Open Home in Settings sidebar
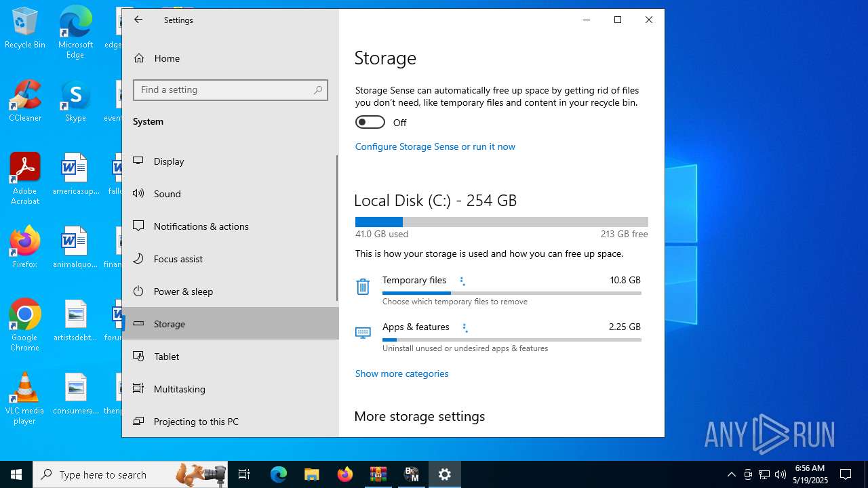This screenshot has height=488, width=868. coord(231,58)
